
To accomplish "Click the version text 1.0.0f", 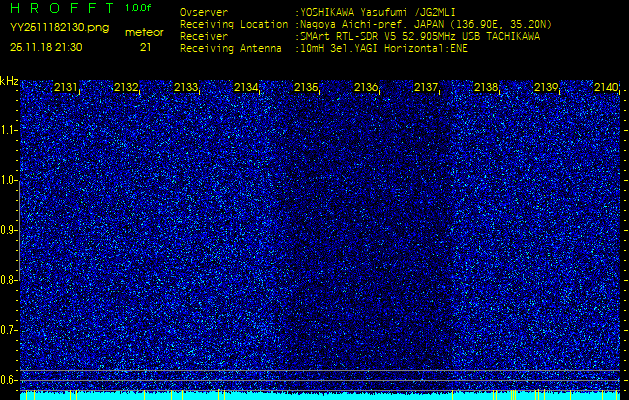I will pos(138,8).
